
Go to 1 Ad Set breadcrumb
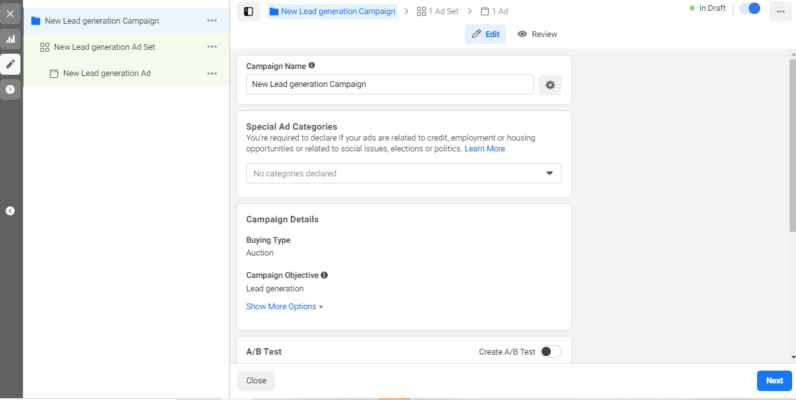coord(438,11)
